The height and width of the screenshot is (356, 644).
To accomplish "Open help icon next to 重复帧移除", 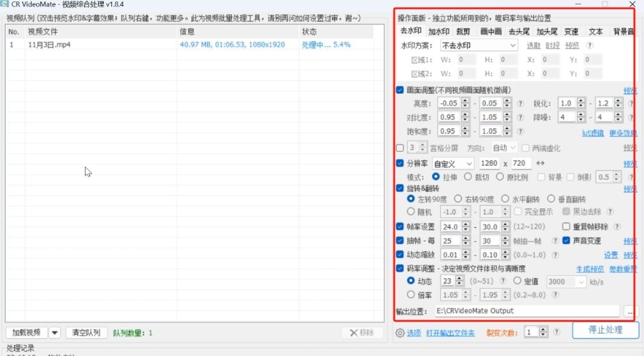I will [x=617, y=227].
